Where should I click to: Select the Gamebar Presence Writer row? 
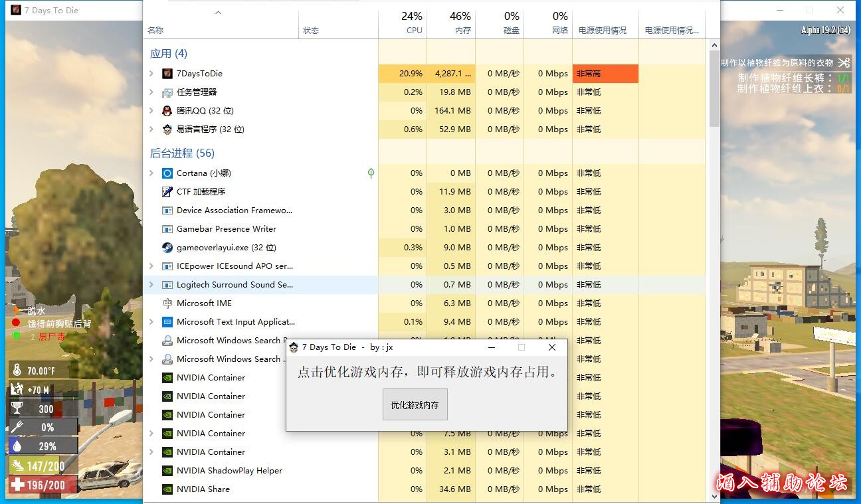(425, 229)
